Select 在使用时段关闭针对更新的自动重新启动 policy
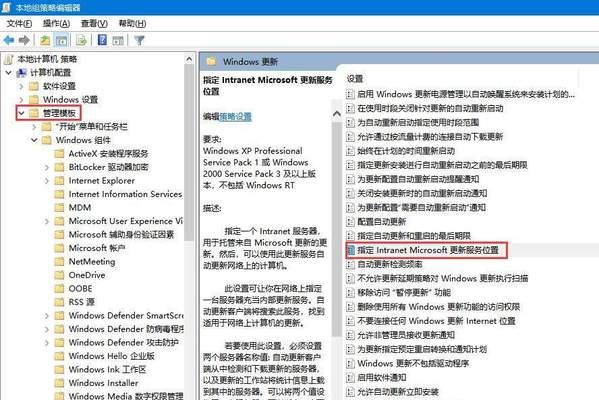599x400 pixels. coord(430,109)
